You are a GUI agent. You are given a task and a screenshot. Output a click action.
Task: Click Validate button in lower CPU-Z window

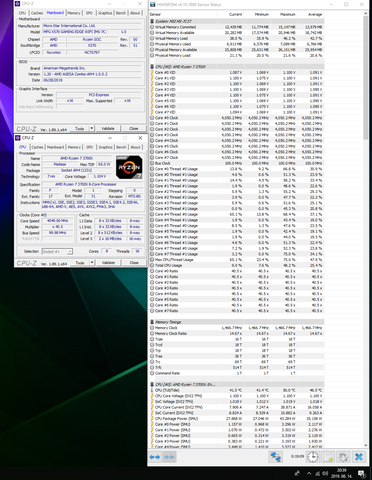tap(108, 263)
